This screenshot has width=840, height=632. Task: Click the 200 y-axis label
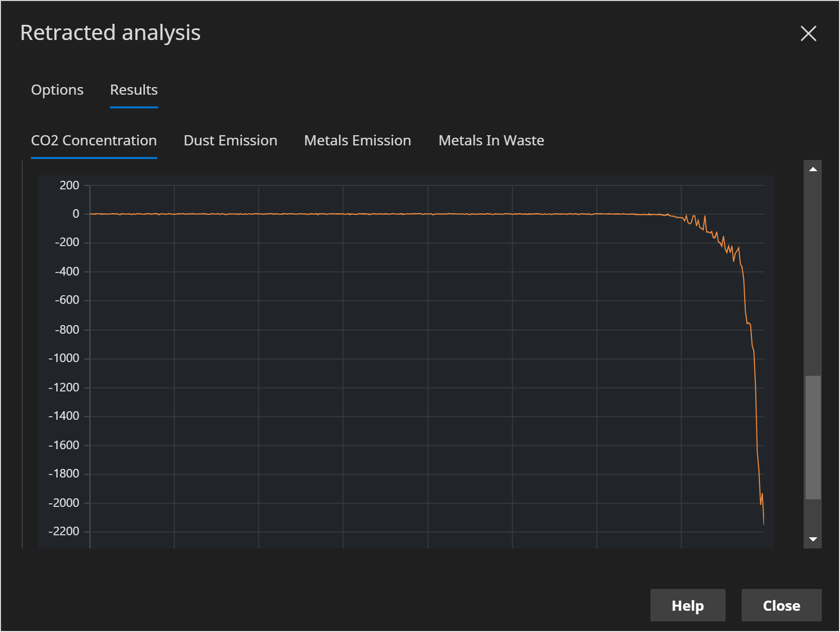pos(69,185)
